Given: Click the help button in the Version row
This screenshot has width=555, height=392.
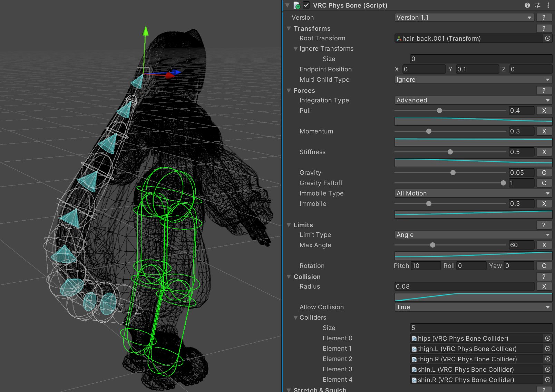Looking at the screenshot, I should [x=544, y=18].
